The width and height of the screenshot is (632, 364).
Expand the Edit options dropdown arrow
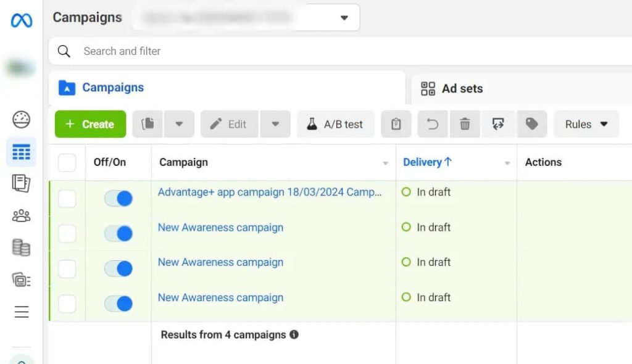coord(275,124)
